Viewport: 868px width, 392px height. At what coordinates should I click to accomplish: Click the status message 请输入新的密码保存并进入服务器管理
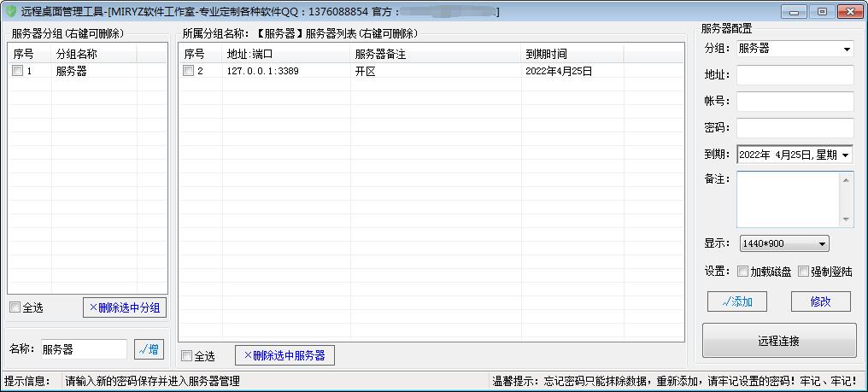[152, 382]
